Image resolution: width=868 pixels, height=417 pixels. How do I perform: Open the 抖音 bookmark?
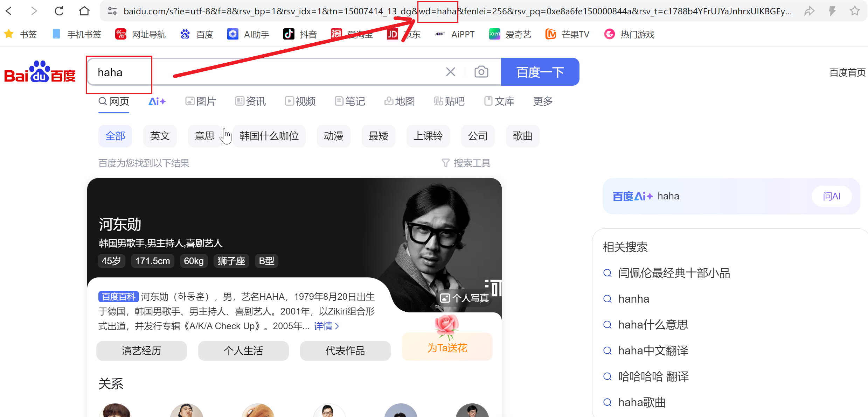coord(300,34)
